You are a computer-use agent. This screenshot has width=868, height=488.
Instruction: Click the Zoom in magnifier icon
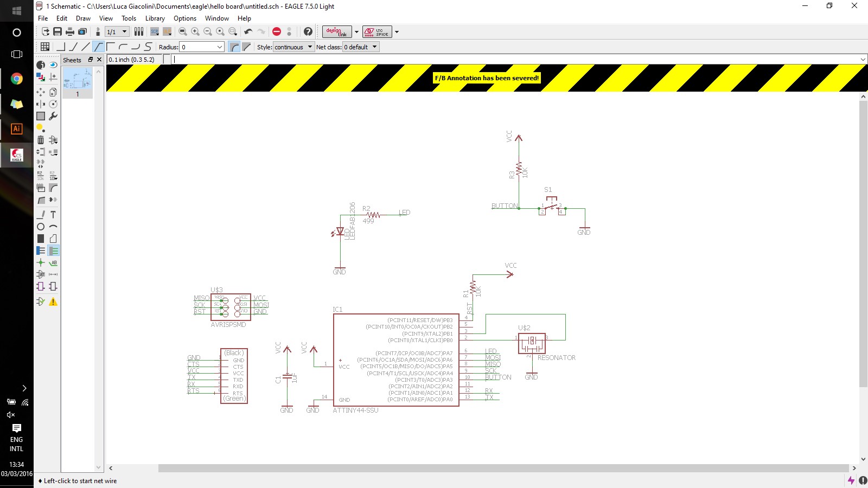tap(195, 32)
